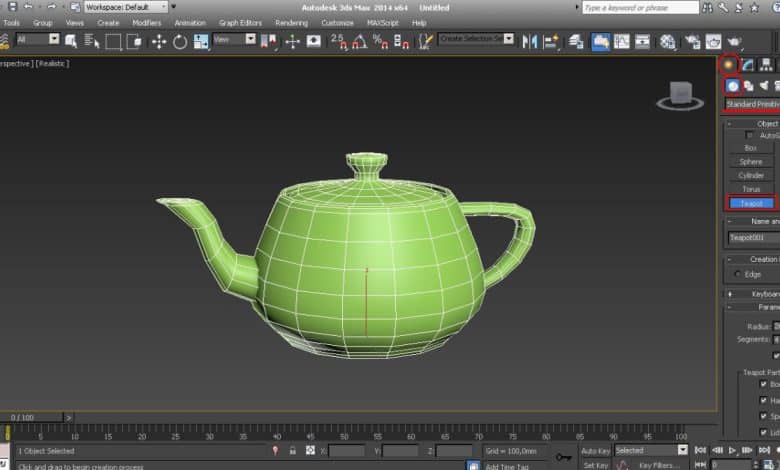780x470 pixels.
Task: Click Select and Manipulate icon
Action: tap(292, 41)
